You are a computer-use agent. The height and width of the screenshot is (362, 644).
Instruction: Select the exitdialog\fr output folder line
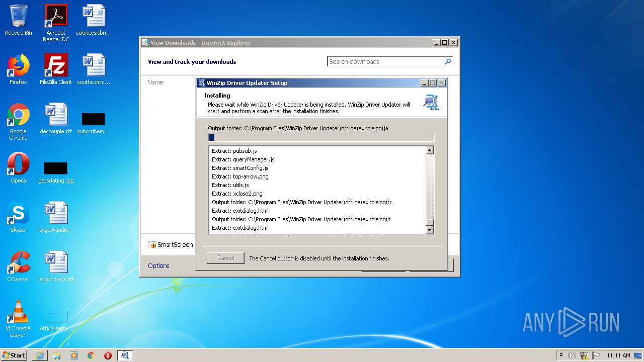click(302, 202)
